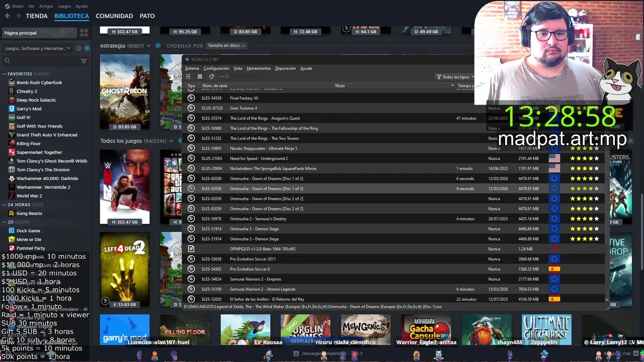Click Página principal button
The image size is (644, 362).
(x=40, y=33)
